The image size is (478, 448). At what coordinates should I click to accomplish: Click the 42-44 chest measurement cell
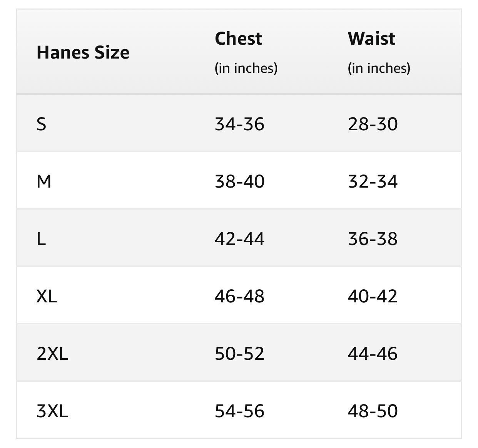[x=239, y=239]
